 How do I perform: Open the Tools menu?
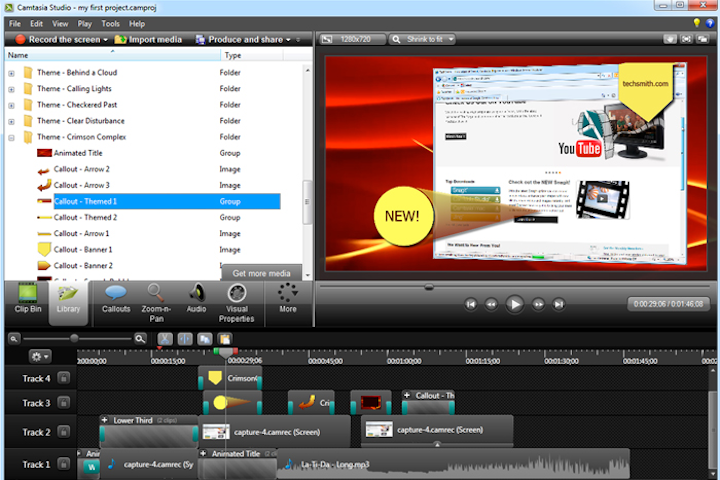110,24
